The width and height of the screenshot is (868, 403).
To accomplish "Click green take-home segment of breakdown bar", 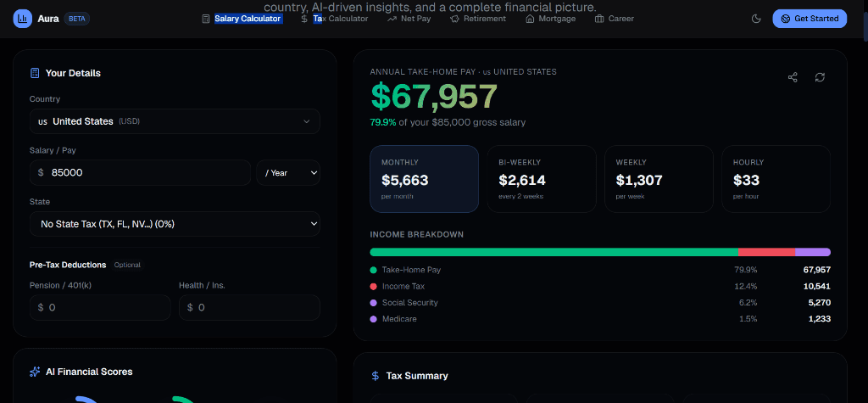I will 554,252.
